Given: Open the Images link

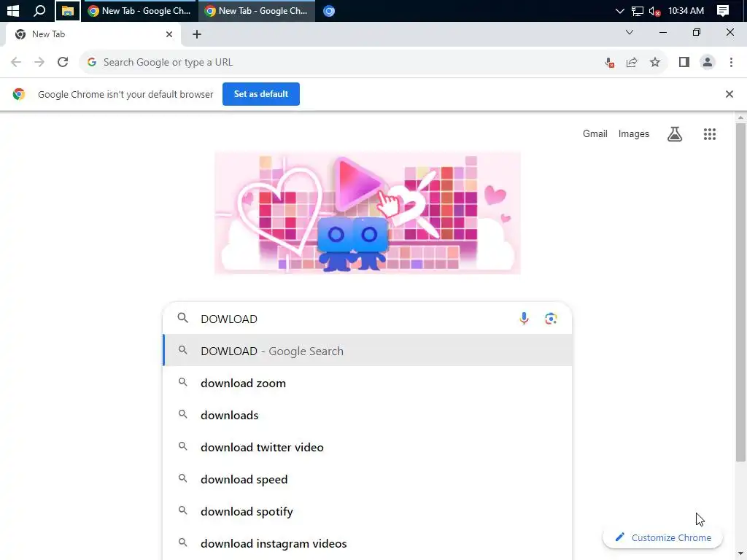Looking at the screenshot, I should 634,134.
